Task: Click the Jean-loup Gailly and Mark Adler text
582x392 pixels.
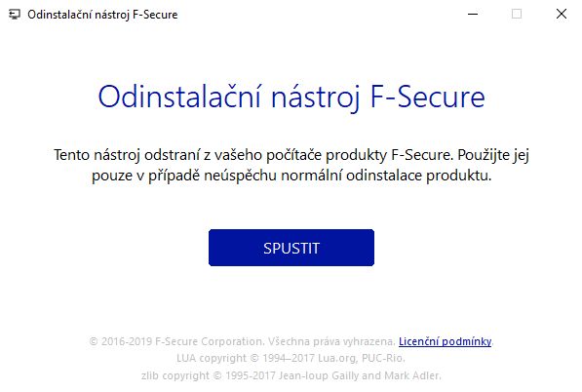Action: pos(360,375)
